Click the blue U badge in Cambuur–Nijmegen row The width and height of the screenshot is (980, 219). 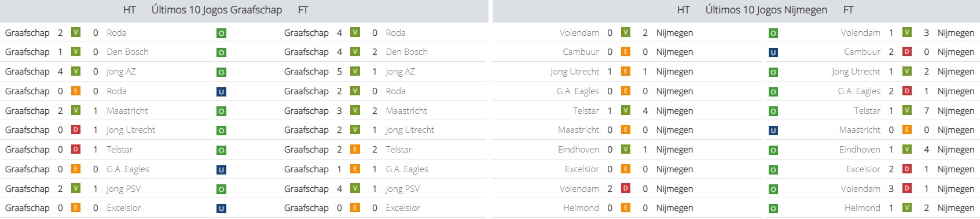tap(773, 53)
